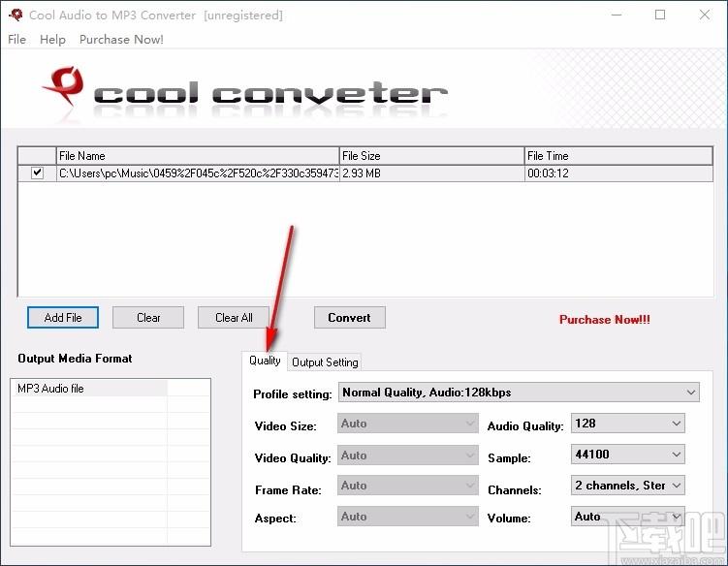Click the red Purchase Now!!! link

point(605,320)
